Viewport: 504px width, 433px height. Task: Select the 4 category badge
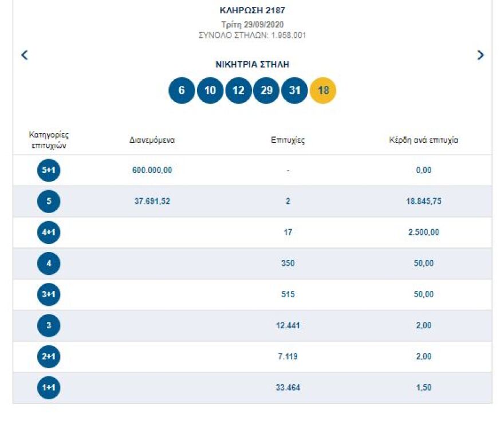tap(49, 263)
